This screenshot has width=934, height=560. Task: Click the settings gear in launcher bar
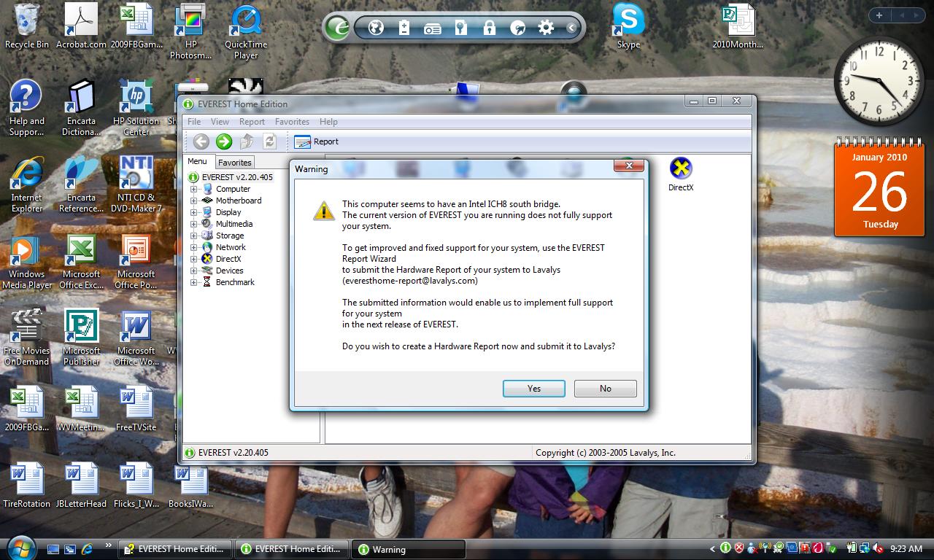coord(545,28)
